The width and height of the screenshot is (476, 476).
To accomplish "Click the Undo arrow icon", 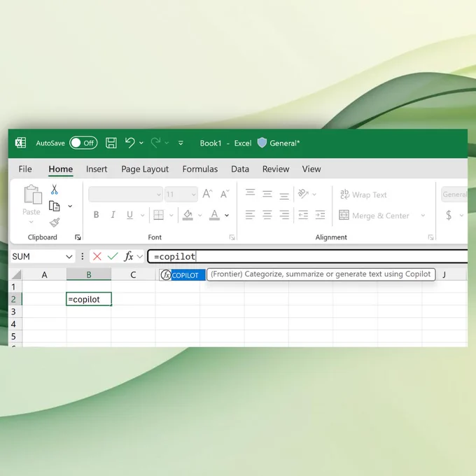I will pyautogui.click(x=130, y=143).
